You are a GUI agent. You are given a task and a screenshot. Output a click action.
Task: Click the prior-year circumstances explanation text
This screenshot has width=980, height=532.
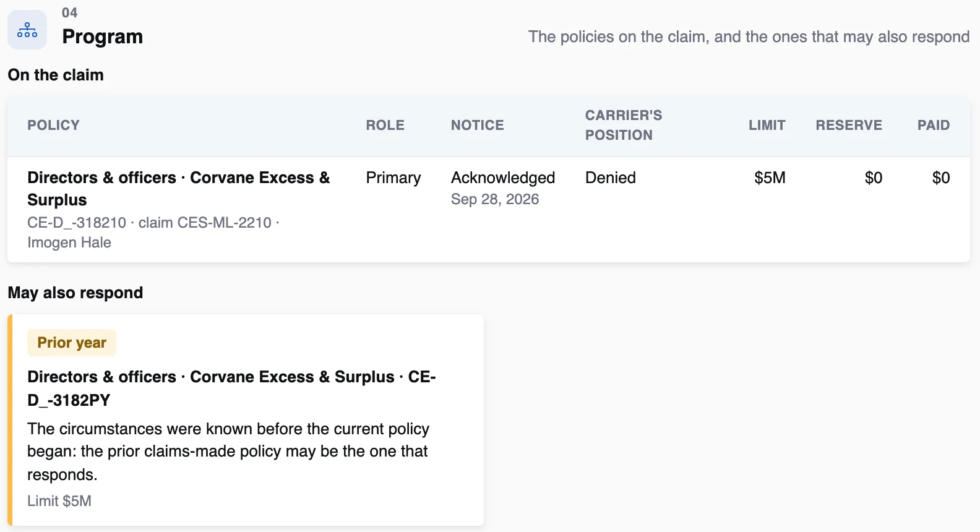click(x=228, y=452)
